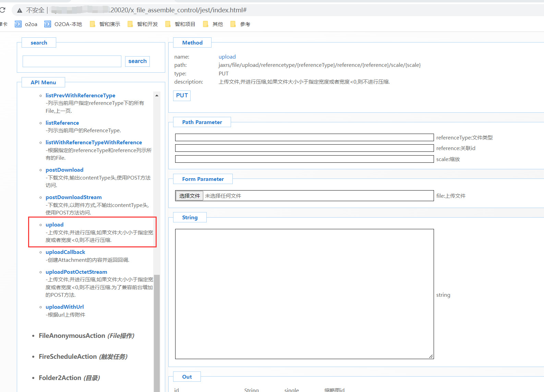Click the search button
Viewport: 544px width, 392px height.
137,61
